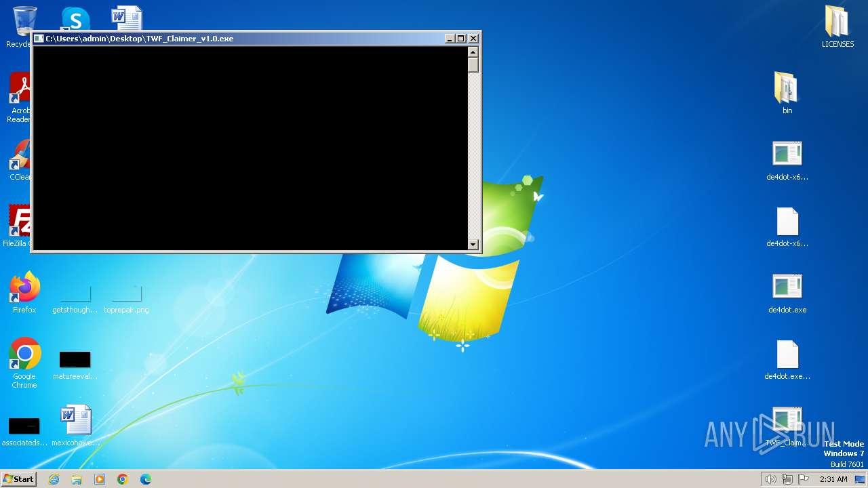Select the matureeval file icon
Image resolution: width=868 pixels, height=488 pixels.
pyautogui.click(x=75, y=366)
